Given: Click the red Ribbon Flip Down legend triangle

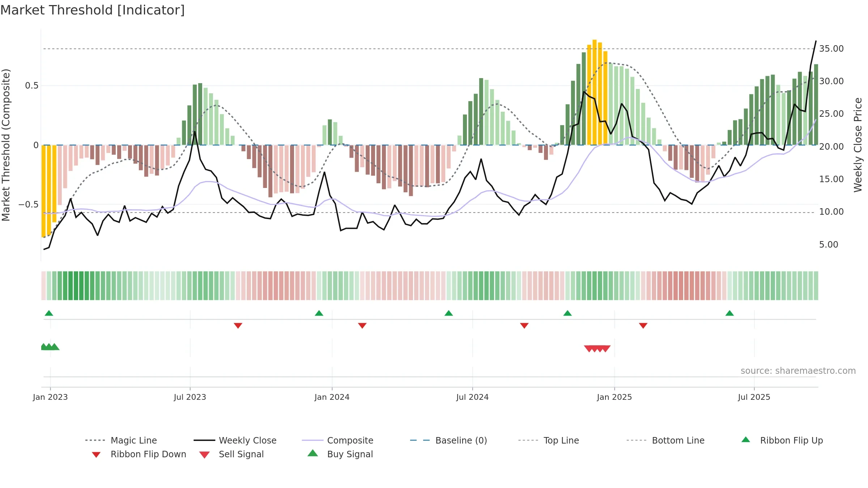Looking at the screenshot, I should click(96, 455).
